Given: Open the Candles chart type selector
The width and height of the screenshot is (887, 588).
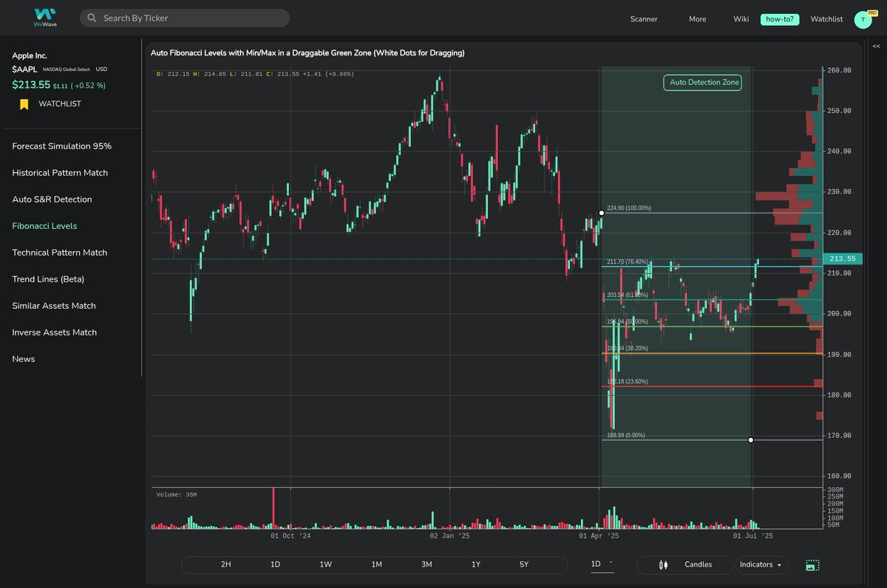Looking at the screenshot, I should 684,564.
